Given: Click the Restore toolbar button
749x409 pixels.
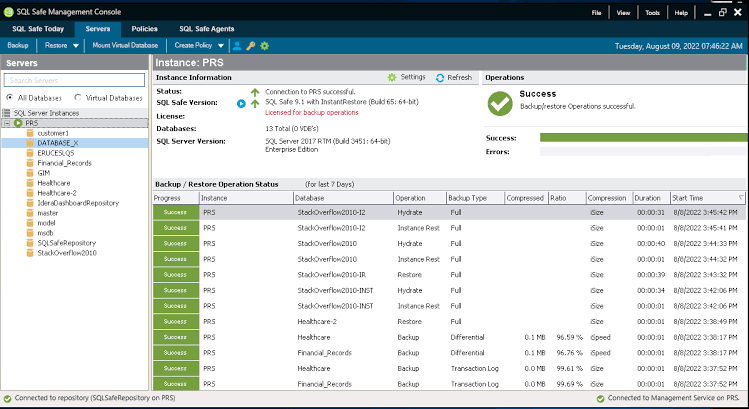Looking at the screenshot, I should tap(56, 45).
